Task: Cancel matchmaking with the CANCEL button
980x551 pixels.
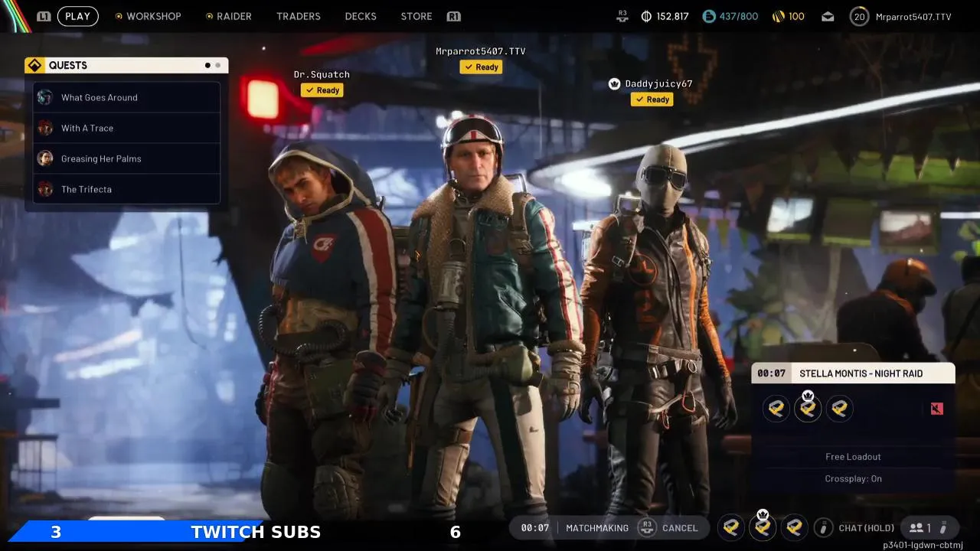Action: click(x=680, y=528)
